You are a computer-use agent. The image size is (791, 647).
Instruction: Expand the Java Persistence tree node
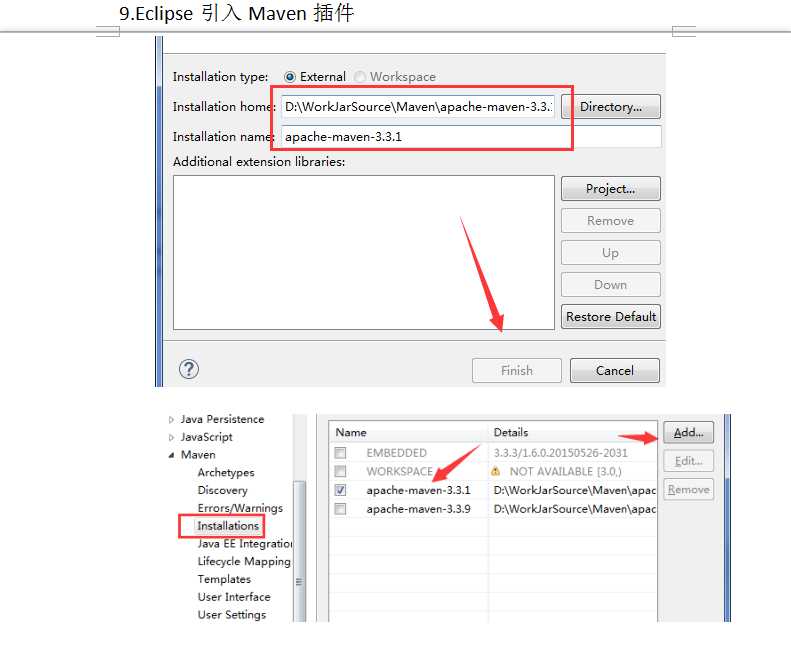(x=172, y=420)
